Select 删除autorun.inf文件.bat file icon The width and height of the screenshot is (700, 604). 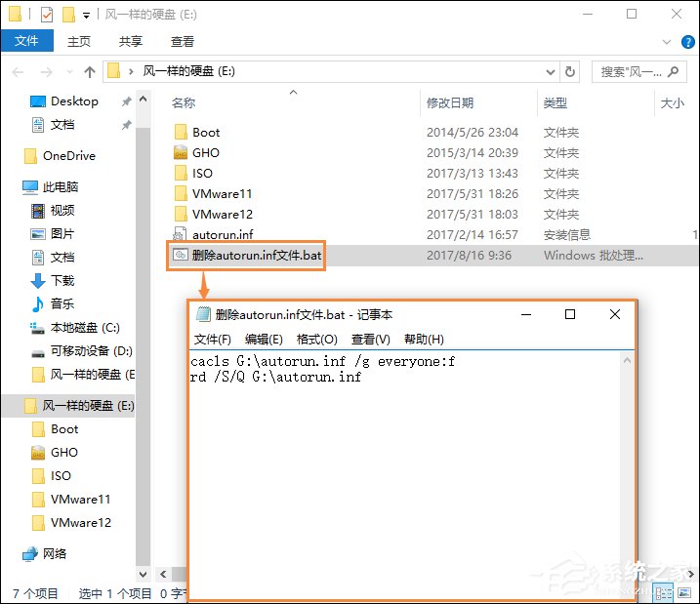tap(181, 255)
